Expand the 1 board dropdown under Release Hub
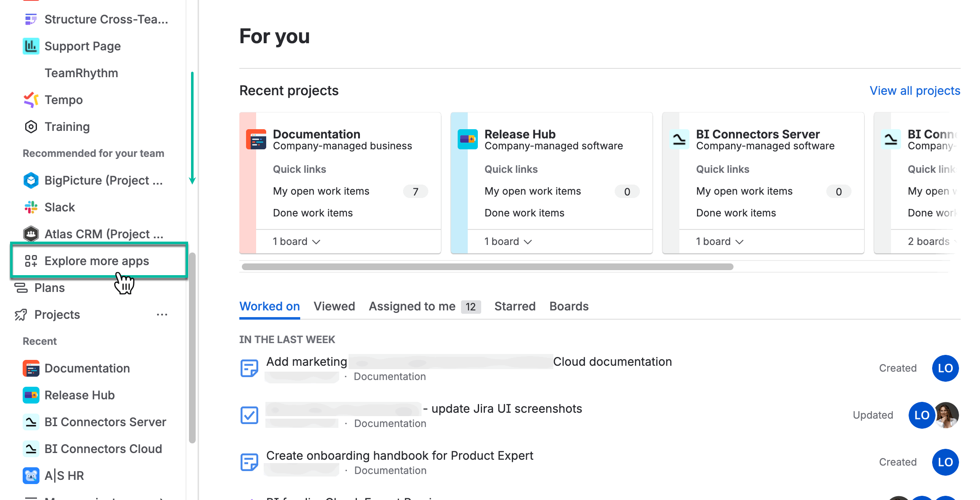Image resolution: width=980 pixels, height=500 pixels. point(508,241)
